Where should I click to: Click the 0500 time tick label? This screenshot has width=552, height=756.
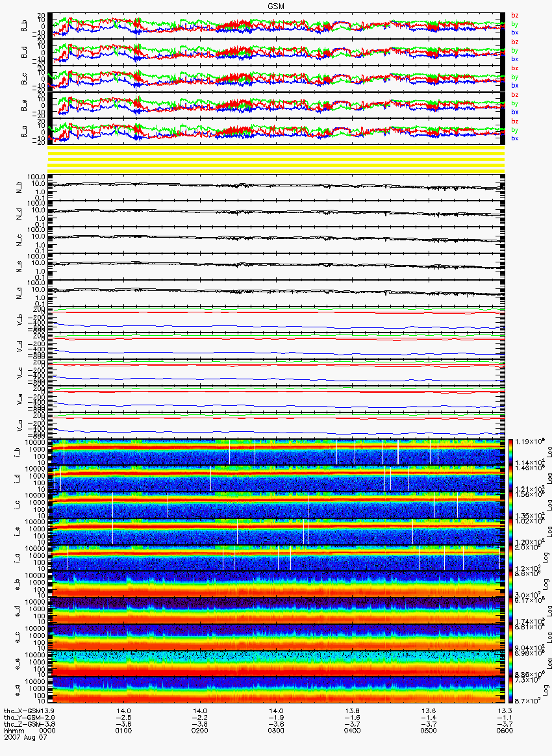click(429, 731)
